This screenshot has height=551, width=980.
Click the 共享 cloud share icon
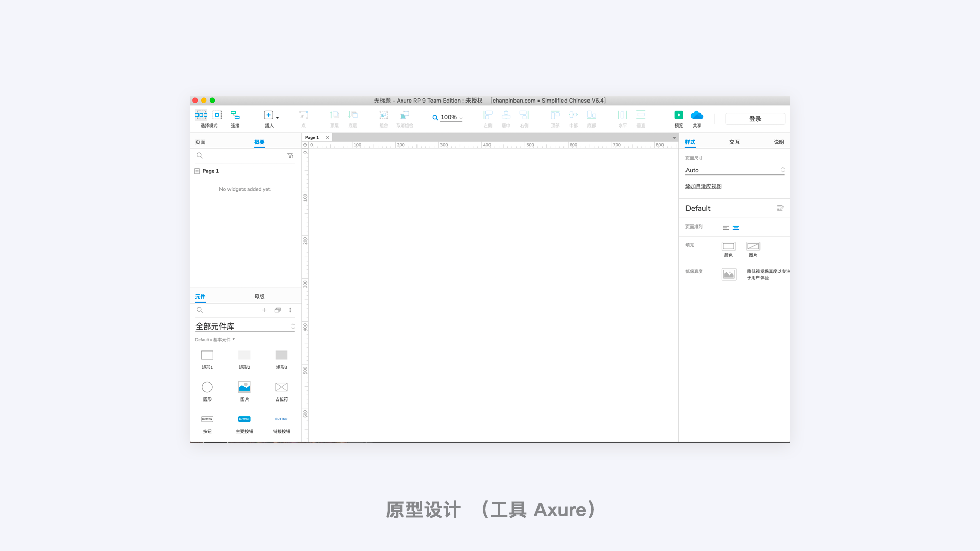pos(697,115)
